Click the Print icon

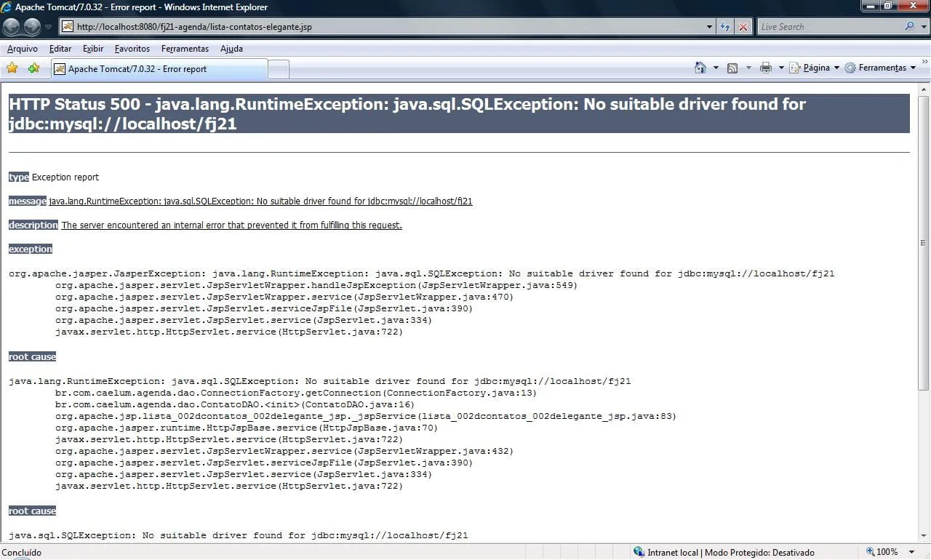765,68
